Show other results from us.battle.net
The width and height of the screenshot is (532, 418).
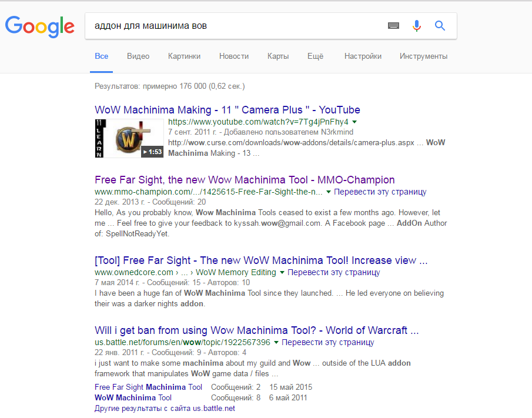click(x=165, y=408)
